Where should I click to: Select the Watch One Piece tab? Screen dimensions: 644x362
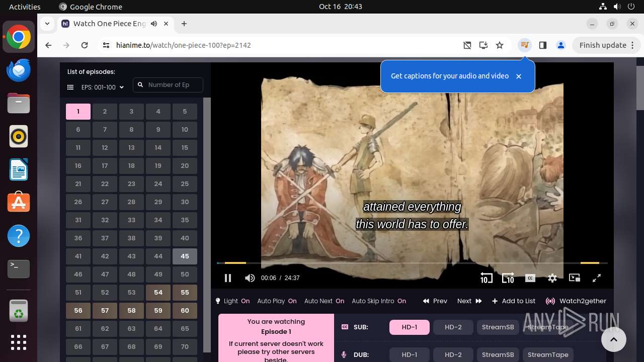click(116, 24)
